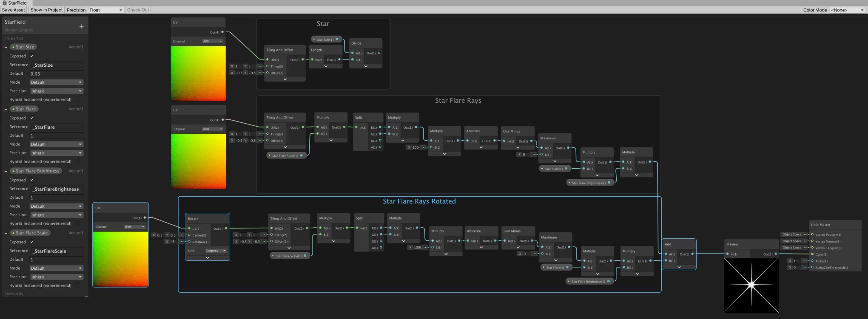Click the Length node's In(2) input port

313,60
